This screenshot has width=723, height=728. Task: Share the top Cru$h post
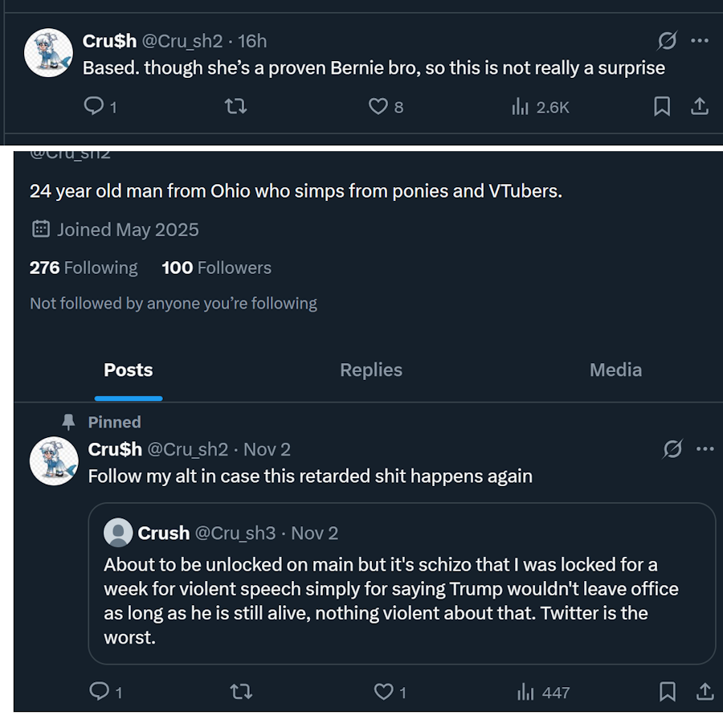(700, 106)
